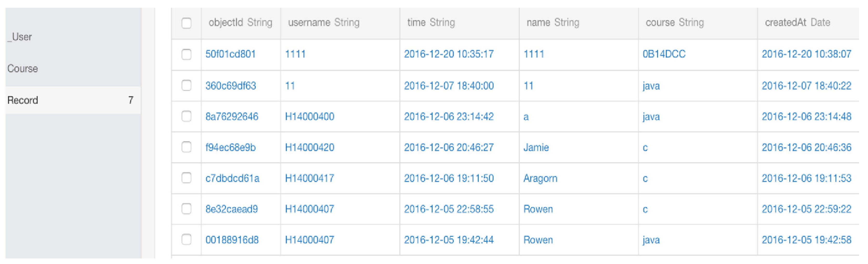Check the box beside c7dbdcd61a

tap(186, 178)
